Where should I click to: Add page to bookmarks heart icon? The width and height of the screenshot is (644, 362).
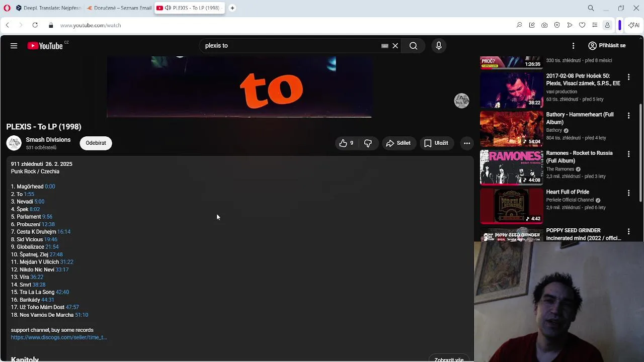[x=582, y=25]
